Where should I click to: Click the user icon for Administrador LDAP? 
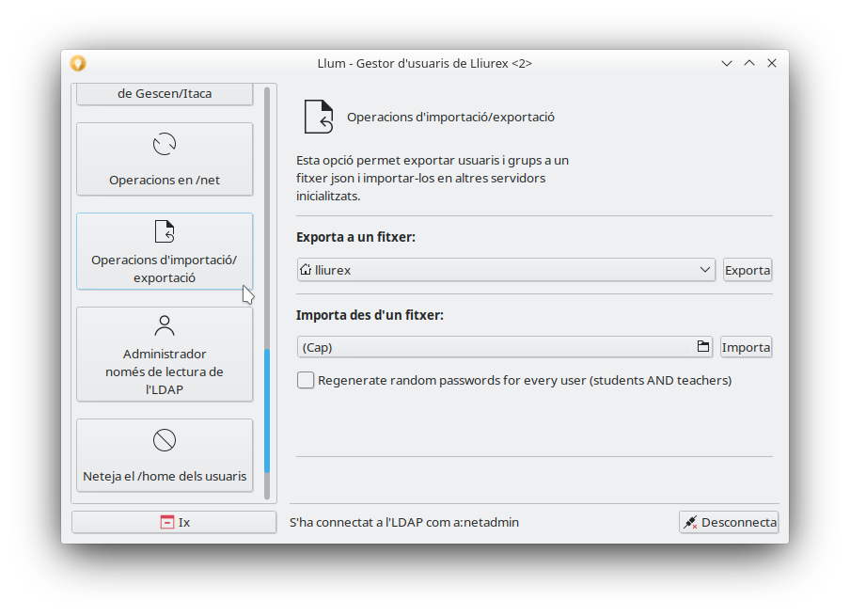tap(165, 326)
